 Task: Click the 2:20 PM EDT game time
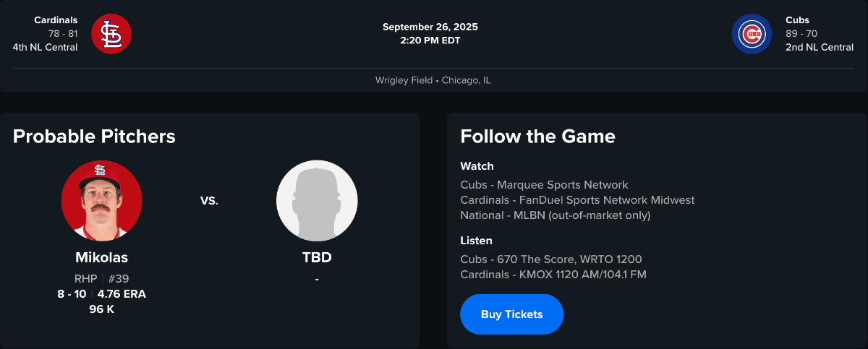[430, 40]
